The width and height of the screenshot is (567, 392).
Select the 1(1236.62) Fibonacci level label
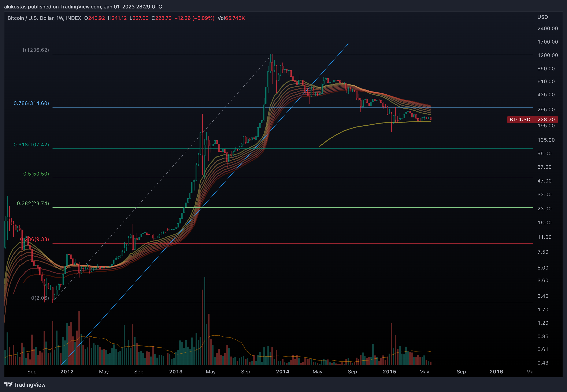pyautogui.click(x=35, y=50)
